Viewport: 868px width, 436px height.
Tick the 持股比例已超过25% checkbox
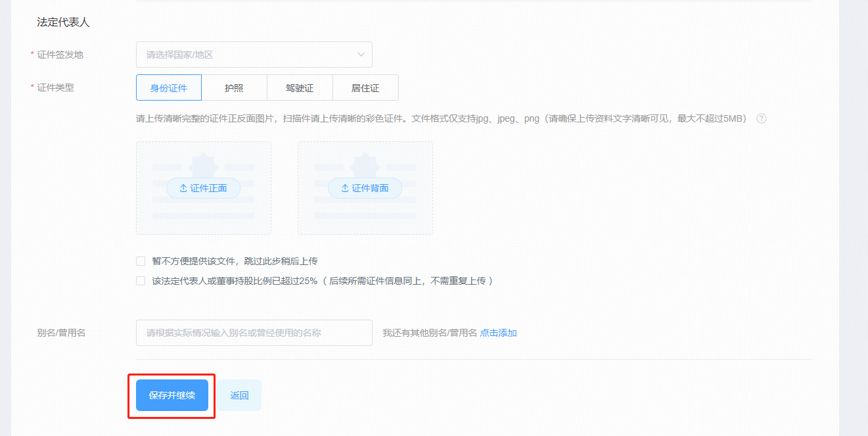[141, 281]
